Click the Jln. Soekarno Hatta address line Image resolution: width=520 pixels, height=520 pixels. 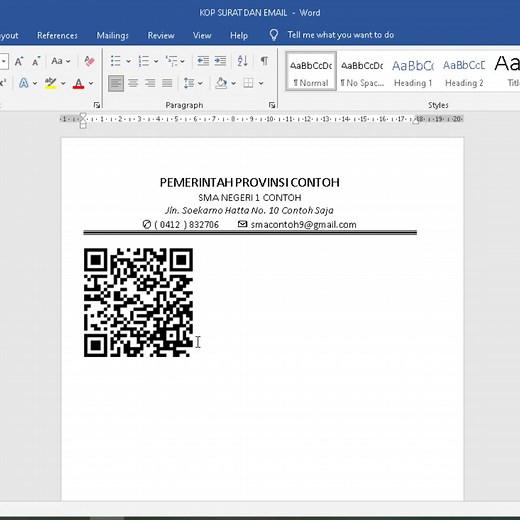[249, 210]
